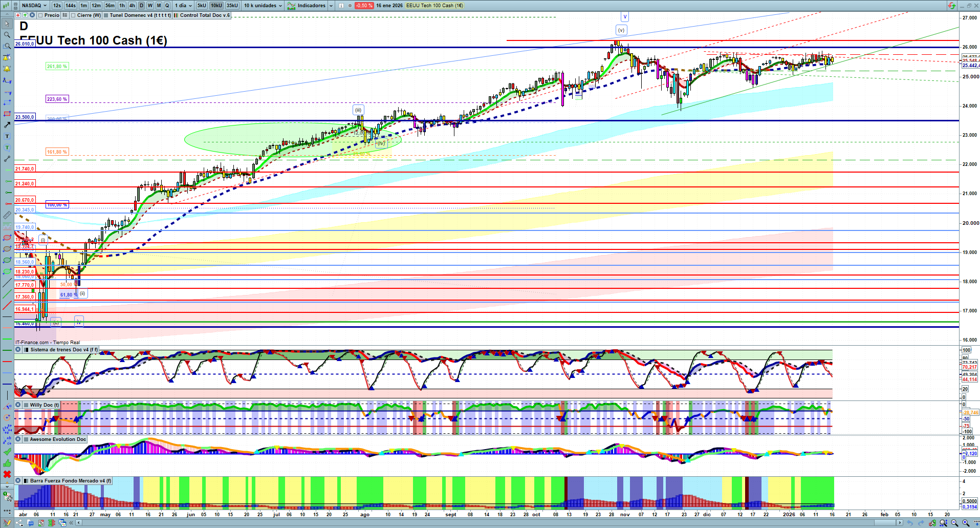Select the black arrow drawing tool
This screenshot has width=980, height=528.
pos(7,125)
